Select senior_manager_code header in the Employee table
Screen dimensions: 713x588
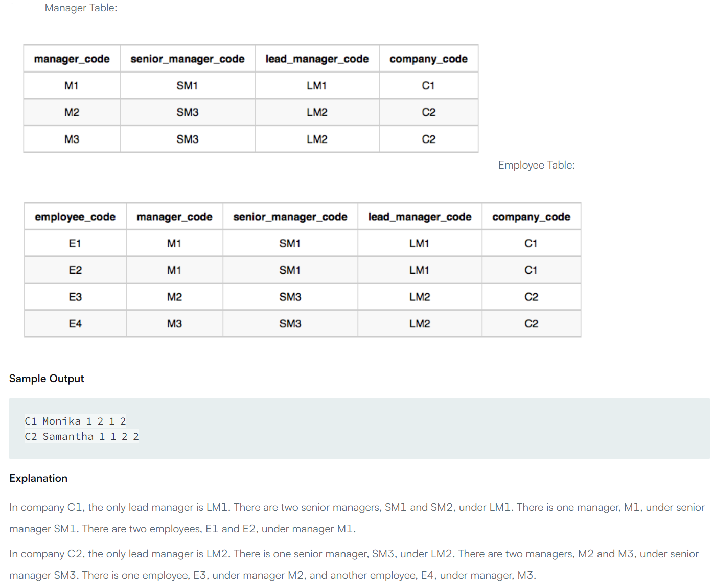[290, 217]
